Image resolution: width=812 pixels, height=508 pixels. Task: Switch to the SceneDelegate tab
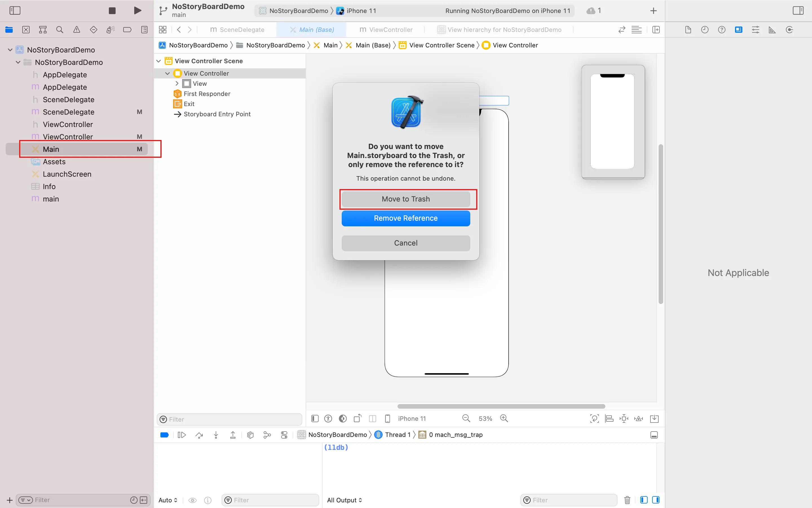[x=237, y=30]
